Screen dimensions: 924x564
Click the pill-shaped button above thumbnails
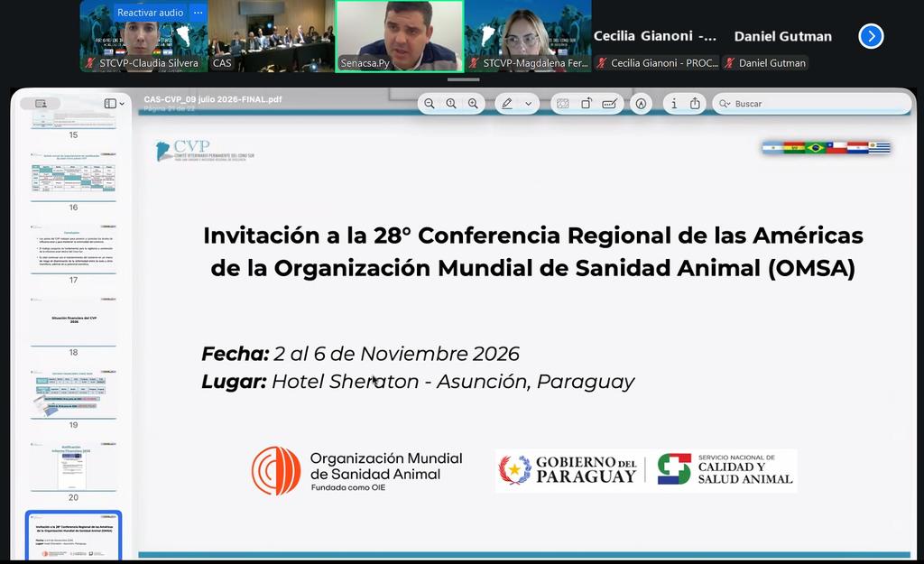click(x=40, y=104)
